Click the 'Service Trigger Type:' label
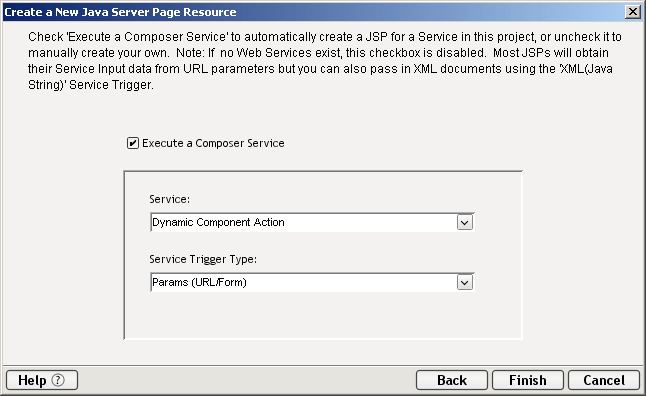Image resolution: width=646 pixels, height=396 pixels. 203,259
